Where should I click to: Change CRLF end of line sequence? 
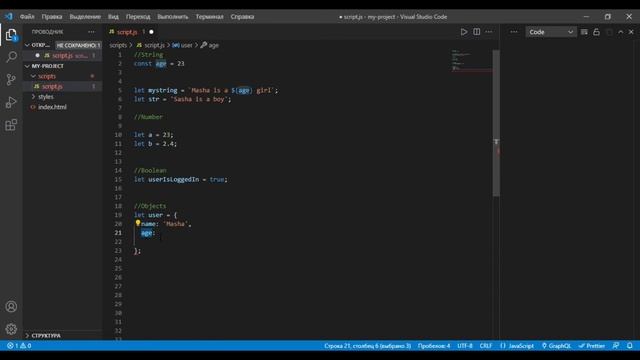tap(486, 346)
